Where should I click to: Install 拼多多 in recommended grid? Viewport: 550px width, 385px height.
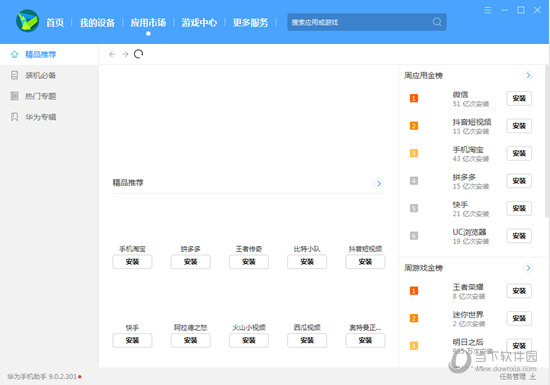(190, 262)
